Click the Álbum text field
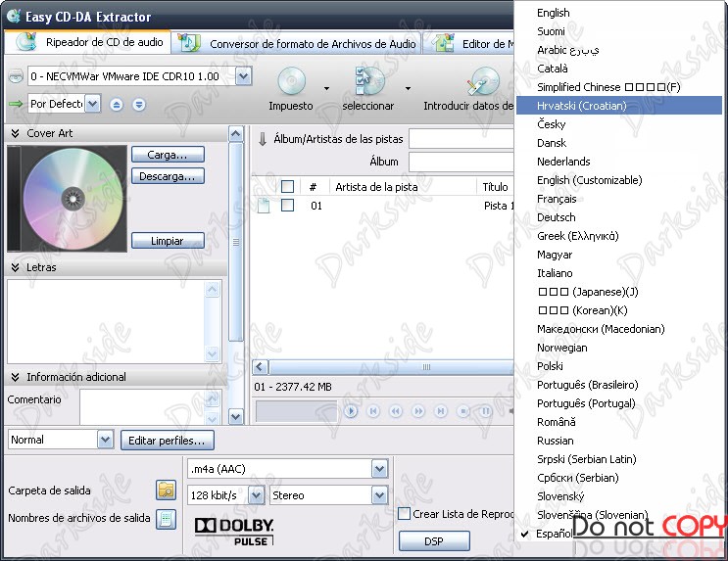The height and width of the screenshot is (561, 728). [x=461, y=162]
